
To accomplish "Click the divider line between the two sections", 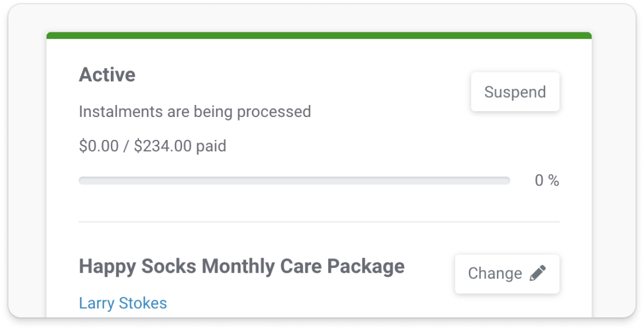I will click(319, 222).
